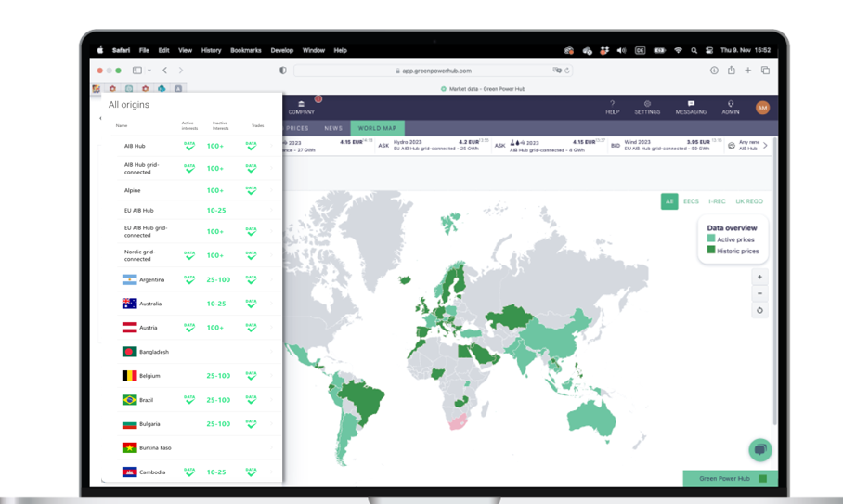Open the Bookmarks menu

(246, 50)
